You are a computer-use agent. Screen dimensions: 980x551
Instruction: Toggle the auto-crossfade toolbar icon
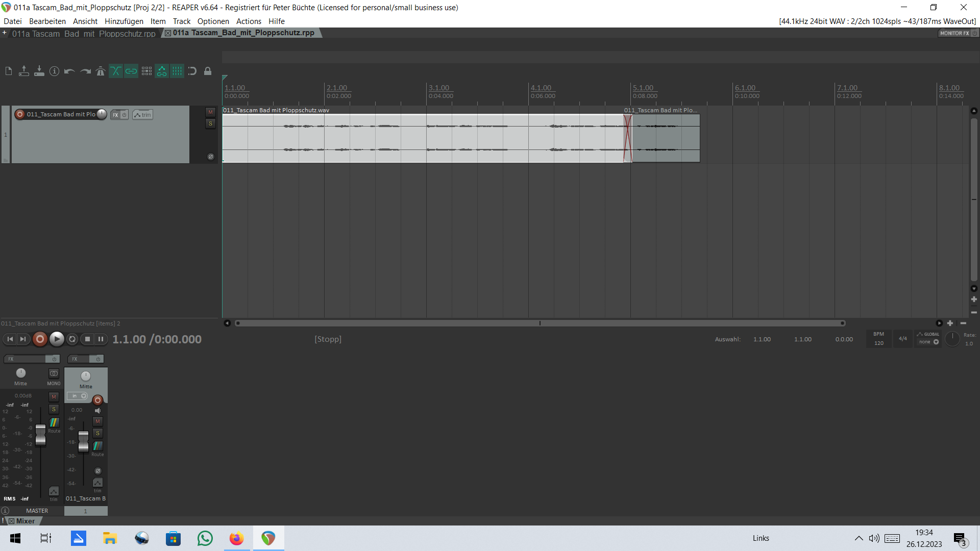click(x=116, y=71)
